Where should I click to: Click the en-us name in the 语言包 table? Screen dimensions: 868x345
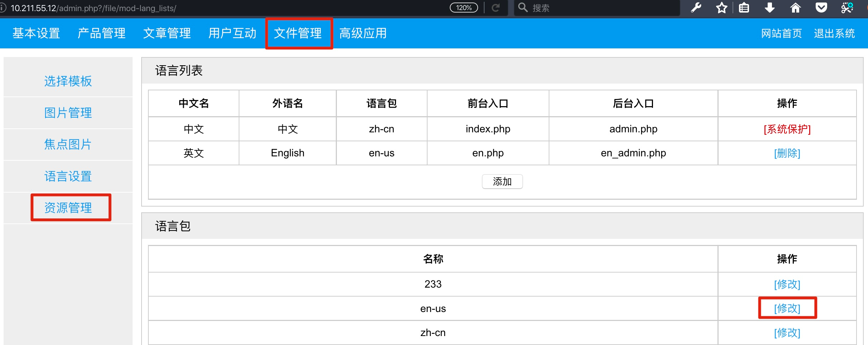433,309
